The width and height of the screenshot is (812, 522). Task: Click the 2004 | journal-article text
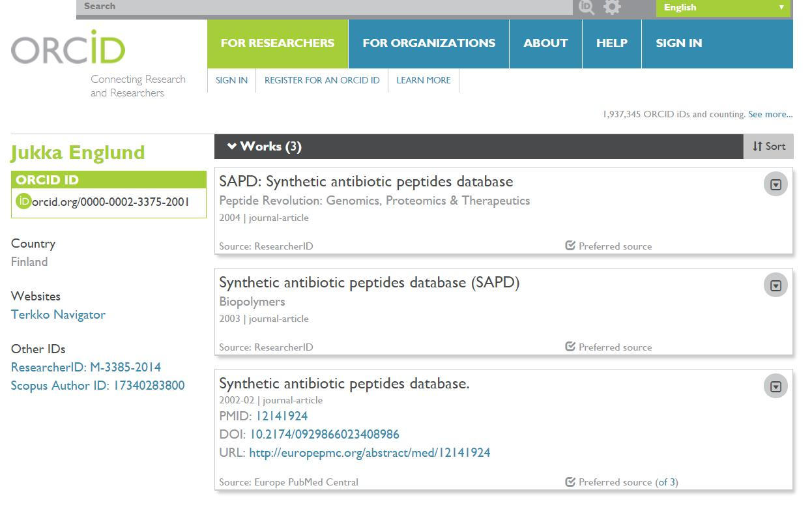(264, 218)
